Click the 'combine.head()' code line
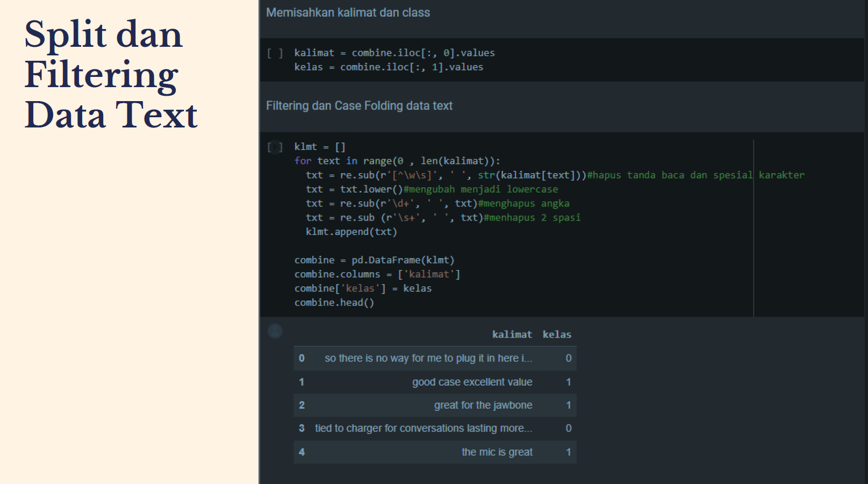 pos(334,303)
